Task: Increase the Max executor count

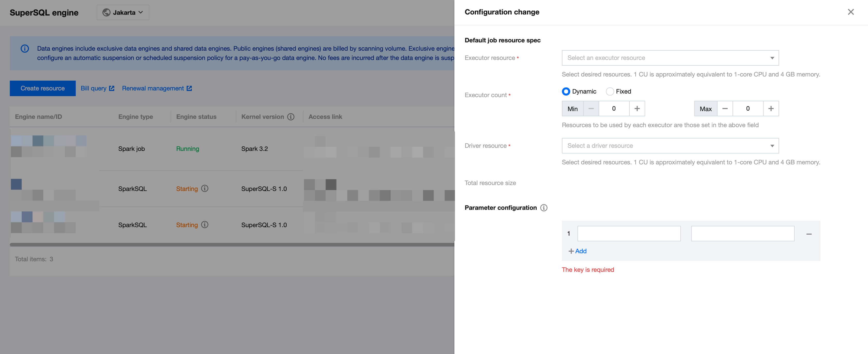Action: [x=771, y=109]
